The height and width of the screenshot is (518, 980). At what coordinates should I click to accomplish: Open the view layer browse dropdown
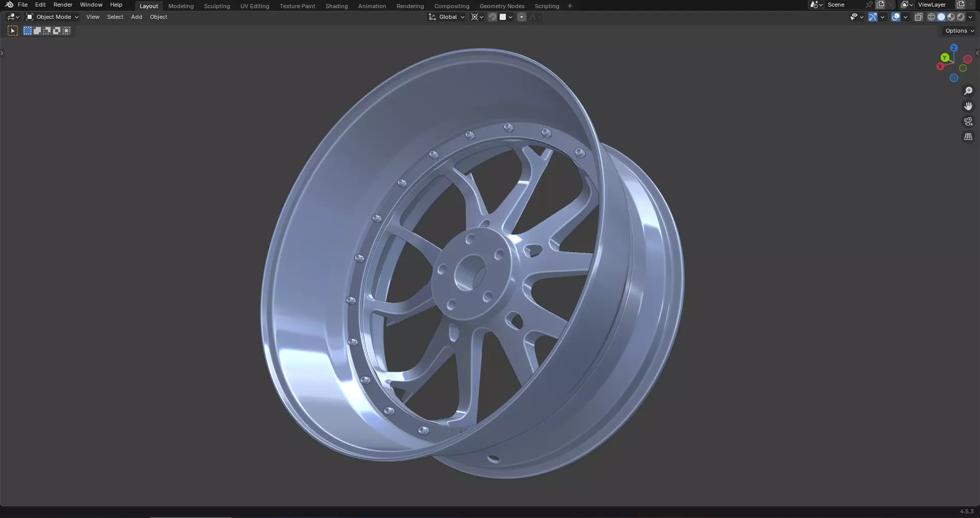tap(907, 5)
